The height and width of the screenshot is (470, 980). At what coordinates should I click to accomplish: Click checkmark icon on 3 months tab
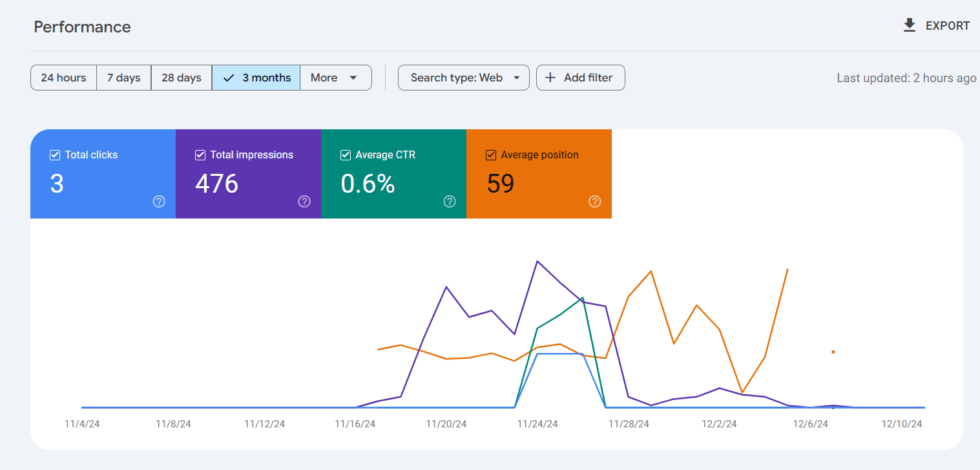point(228,78)
